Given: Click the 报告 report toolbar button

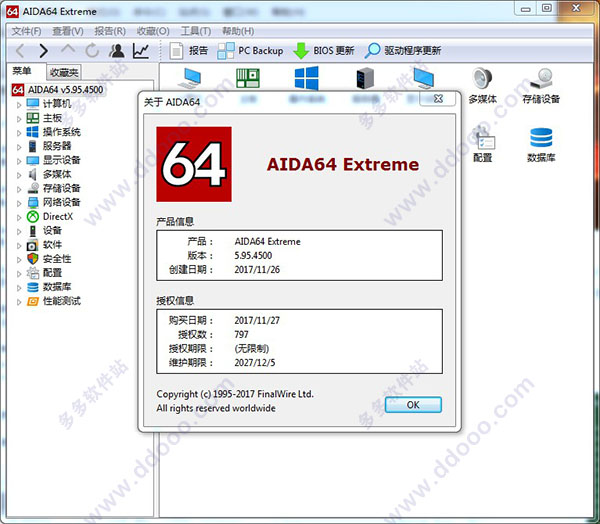Looking at the screenshot, I should tap(189, 51).
